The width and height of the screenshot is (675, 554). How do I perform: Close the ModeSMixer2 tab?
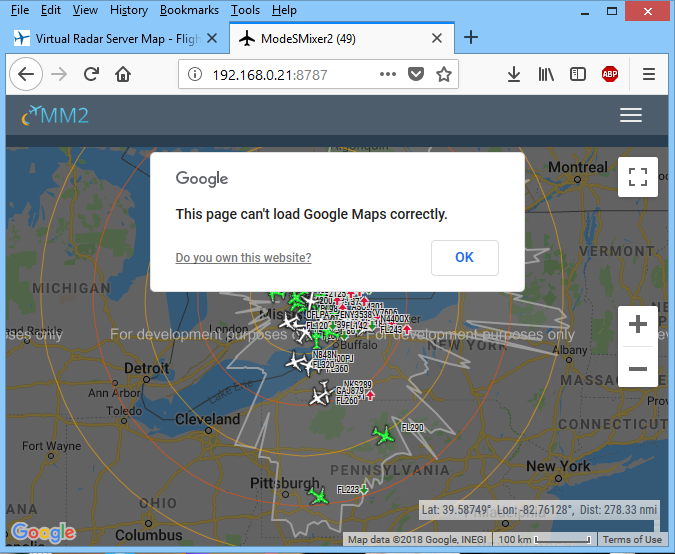(x=437, y=38)
